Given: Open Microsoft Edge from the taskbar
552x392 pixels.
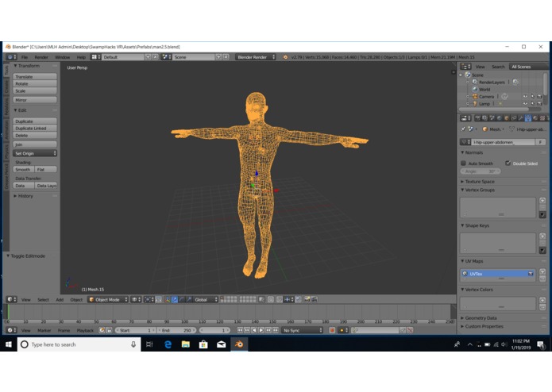Looking at the screenshot, I should coord(168,344).
